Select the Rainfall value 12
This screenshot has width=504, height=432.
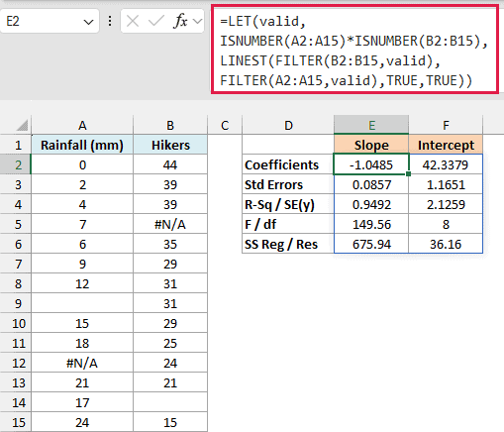82,283
